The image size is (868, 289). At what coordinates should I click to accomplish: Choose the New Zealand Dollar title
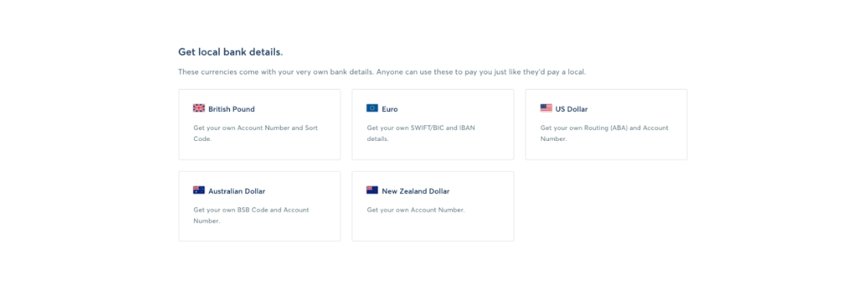pos(415,191)
